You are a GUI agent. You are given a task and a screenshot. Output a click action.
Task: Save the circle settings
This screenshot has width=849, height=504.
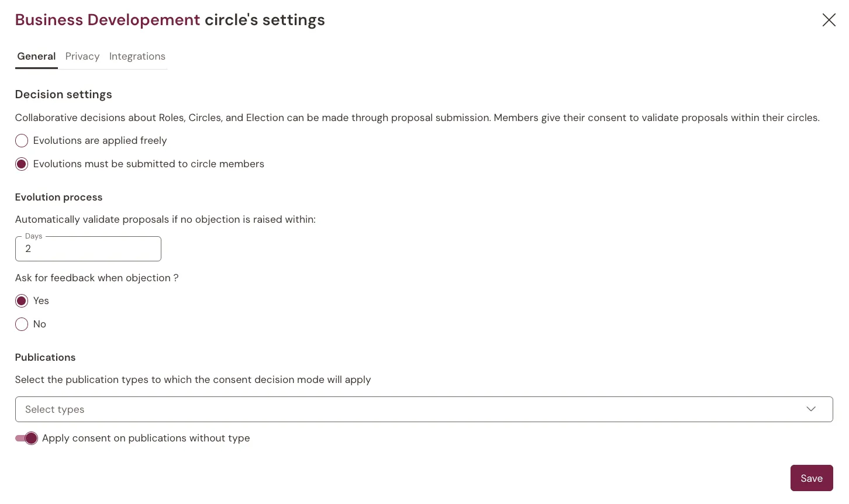[812, 478]
